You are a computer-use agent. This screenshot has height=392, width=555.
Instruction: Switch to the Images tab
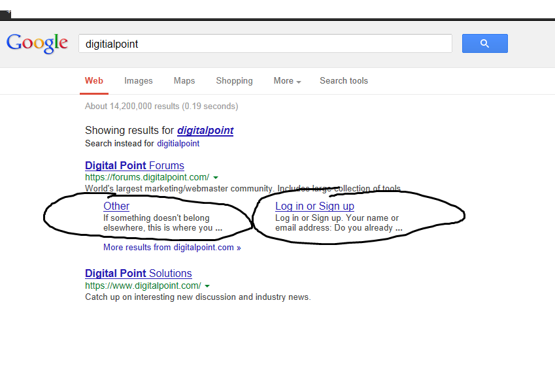click(x=139, y=80)
